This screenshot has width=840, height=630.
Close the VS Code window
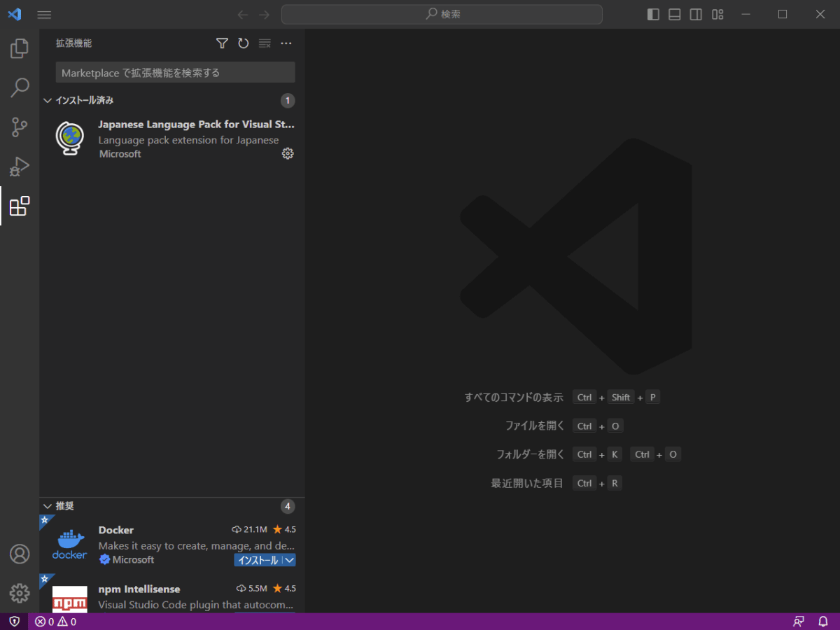[820, 14]
